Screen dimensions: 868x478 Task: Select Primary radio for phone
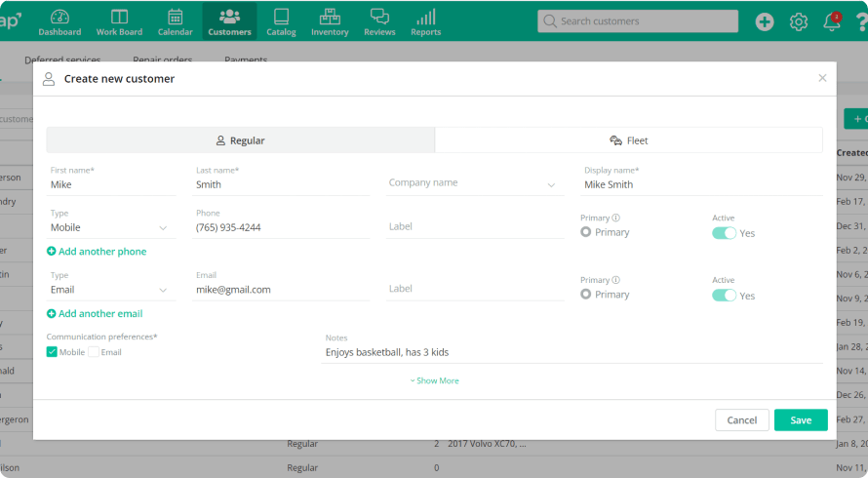coord(586,232)
